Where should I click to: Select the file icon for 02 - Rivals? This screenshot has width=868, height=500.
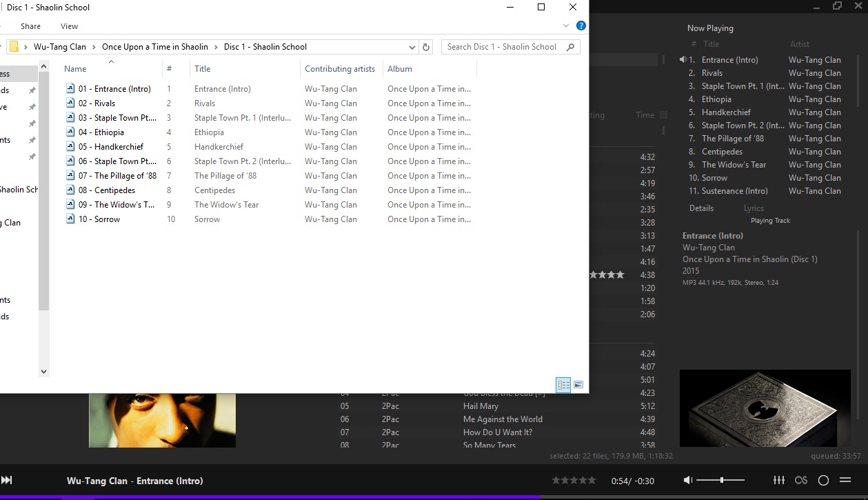click(x=70, y=103)
